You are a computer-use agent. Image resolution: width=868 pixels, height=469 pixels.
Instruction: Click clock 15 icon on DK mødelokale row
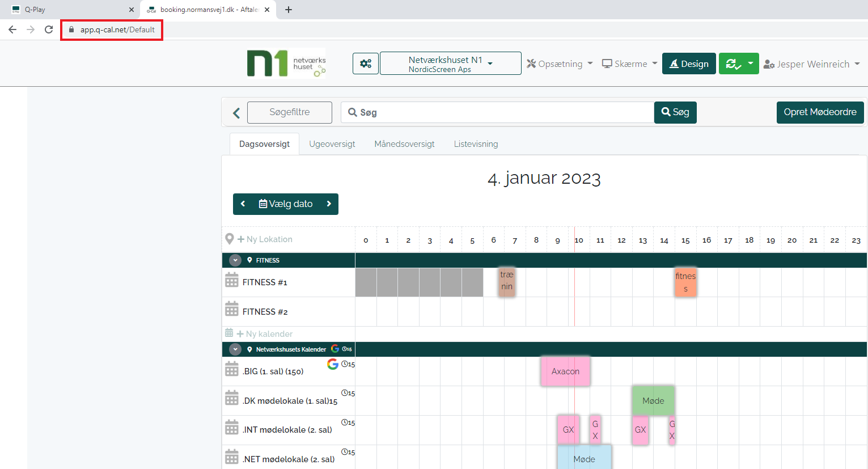click(x=348, y=393)
